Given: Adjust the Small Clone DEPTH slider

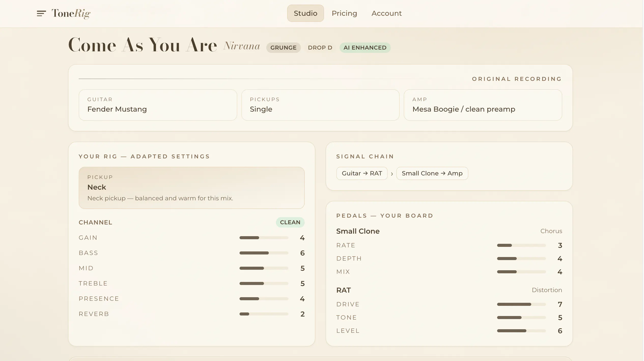Looking at the screenshot, I should [522, 259].
